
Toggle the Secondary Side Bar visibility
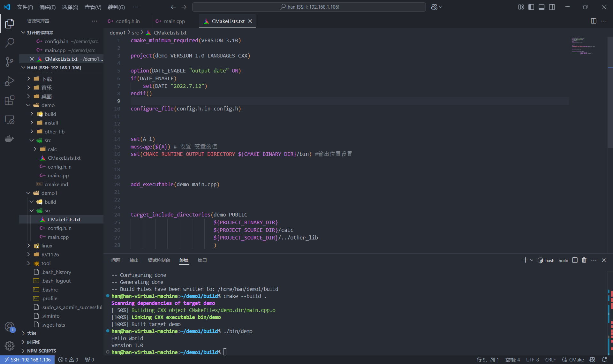552,7
